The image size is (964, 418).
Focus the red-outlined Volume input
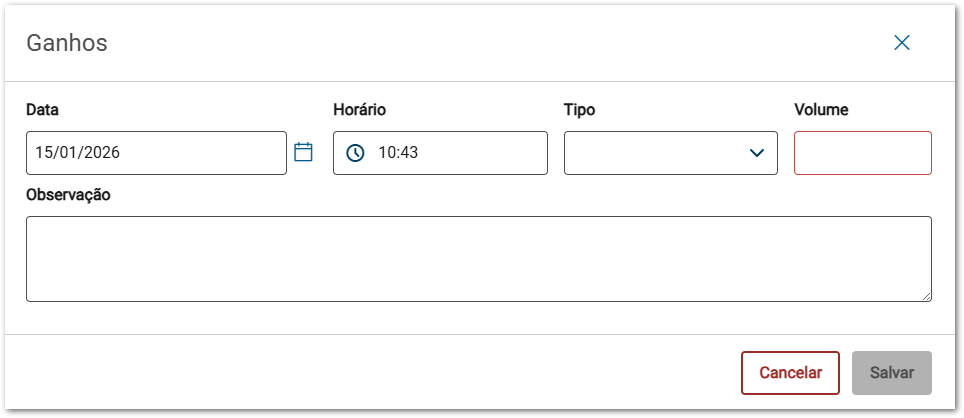tap(862, 153)
